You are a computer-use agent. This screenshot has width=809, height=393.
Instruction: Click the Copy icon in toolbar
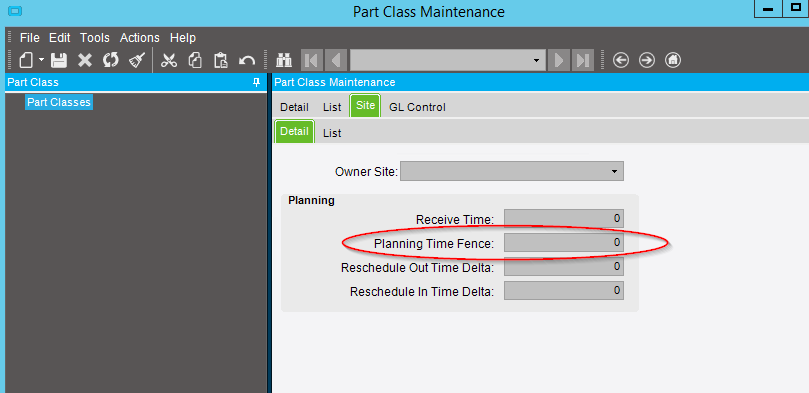point(195,60)
